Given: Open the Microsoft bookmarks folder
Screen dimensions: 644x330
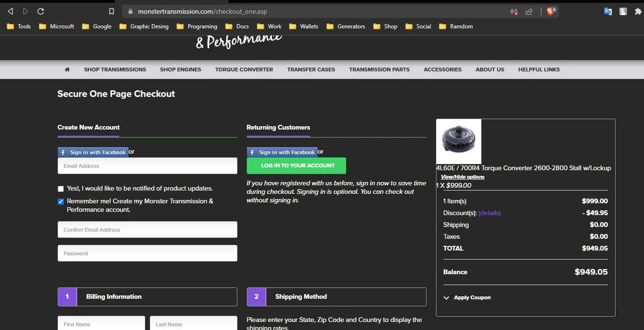Looking at the screenshot, I should [x=57, y=26].
